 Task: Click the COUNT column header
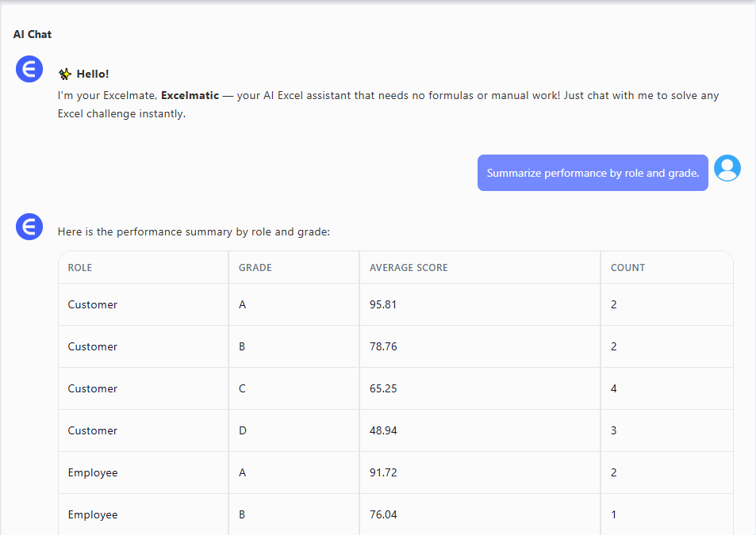pyautogui.click(x=627, y=268)
